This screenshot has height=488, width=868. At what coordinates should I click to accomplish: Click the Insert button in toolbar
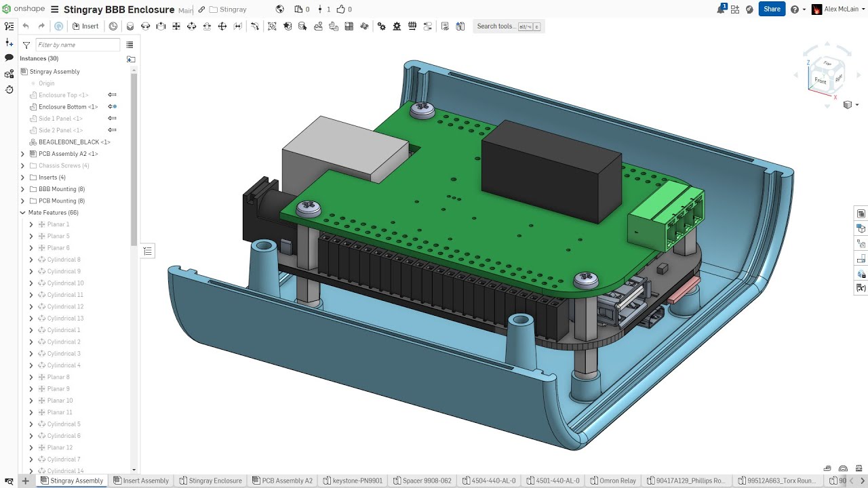(x=85, y=26)
